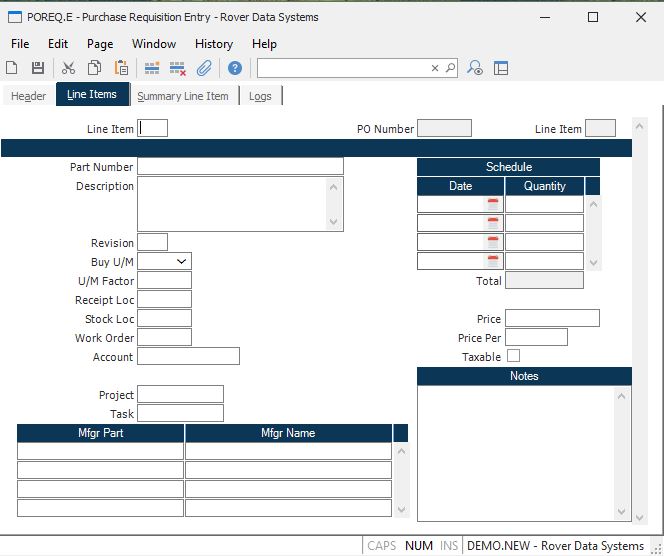This screenshot has width=664, height=556.
Task: Open calendar picker on first Schedule Date row
Action: [492, 204]
